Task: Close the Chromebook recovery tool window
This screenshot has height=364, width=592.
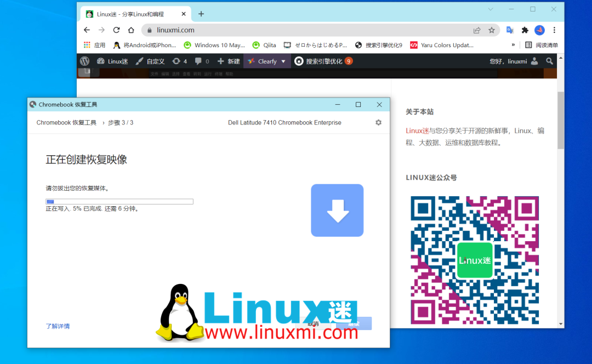Action: pos(379,105)
